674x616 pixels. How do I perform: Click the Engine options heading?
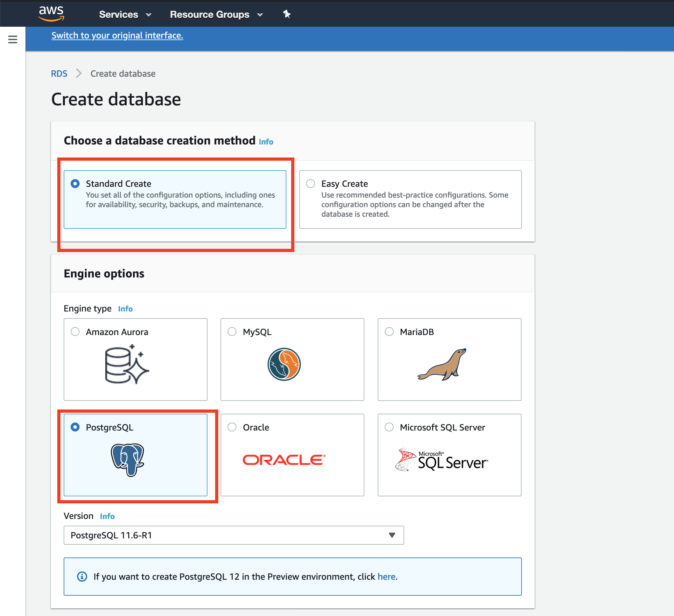click(x=104, y=273)
